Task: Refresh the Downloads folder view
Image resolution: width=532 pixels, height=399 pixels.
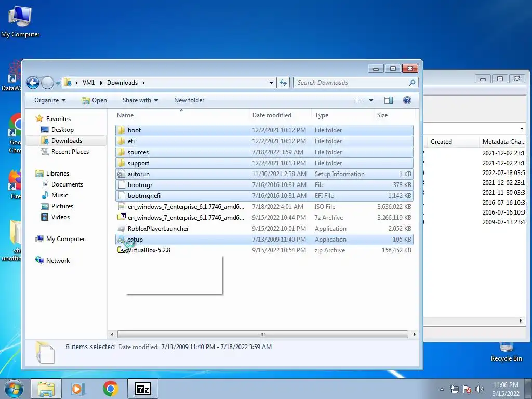Action: point(283,83)
